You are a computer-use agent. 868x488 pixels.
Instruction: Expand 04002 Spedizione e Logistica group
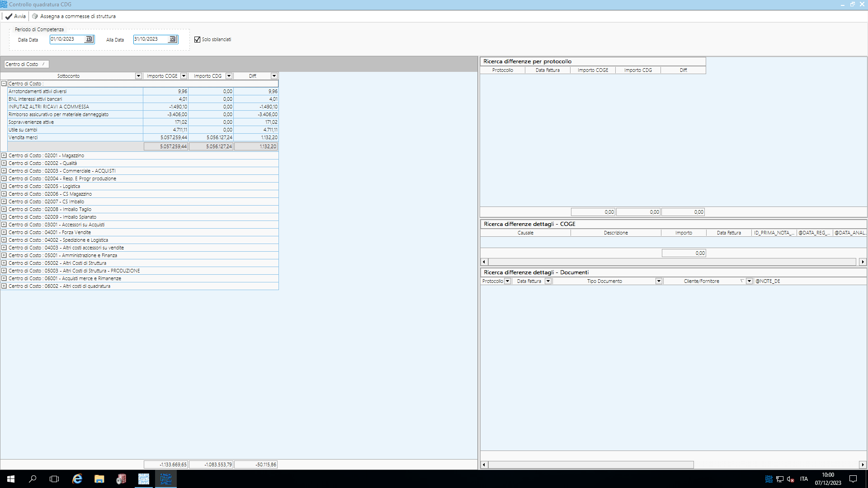coord(4,240)
